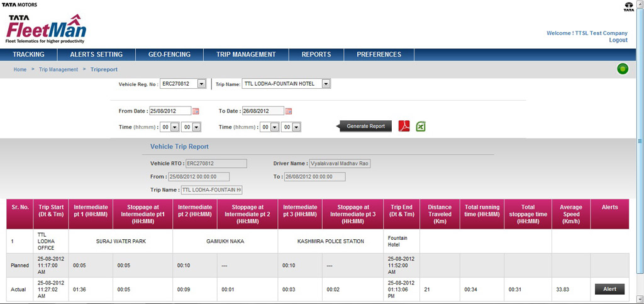The image size is (644, 304).
Task: Open the REPORTS menu
Action: [x=316, y=54]
